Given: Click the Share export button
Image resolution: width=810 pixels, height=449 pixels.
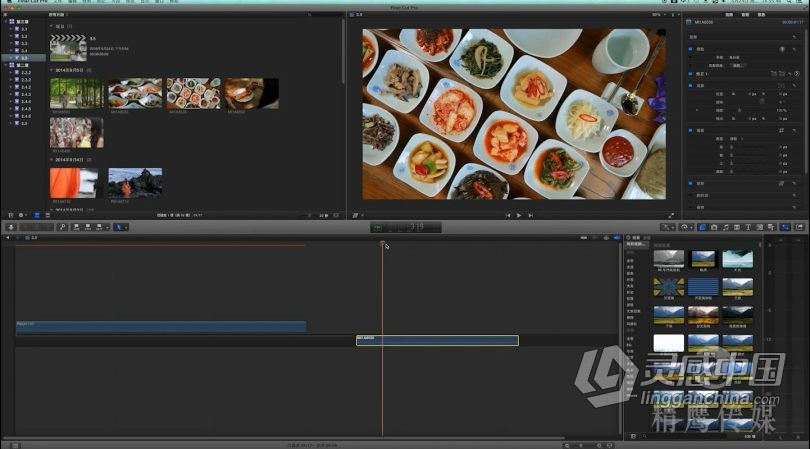Looking at the screenshot, I should click(x=800, y=227).
